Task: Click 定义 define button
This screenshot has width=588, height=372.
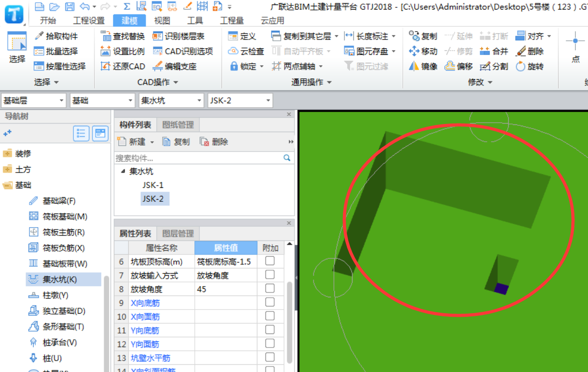Action: (x=242, y=36)
